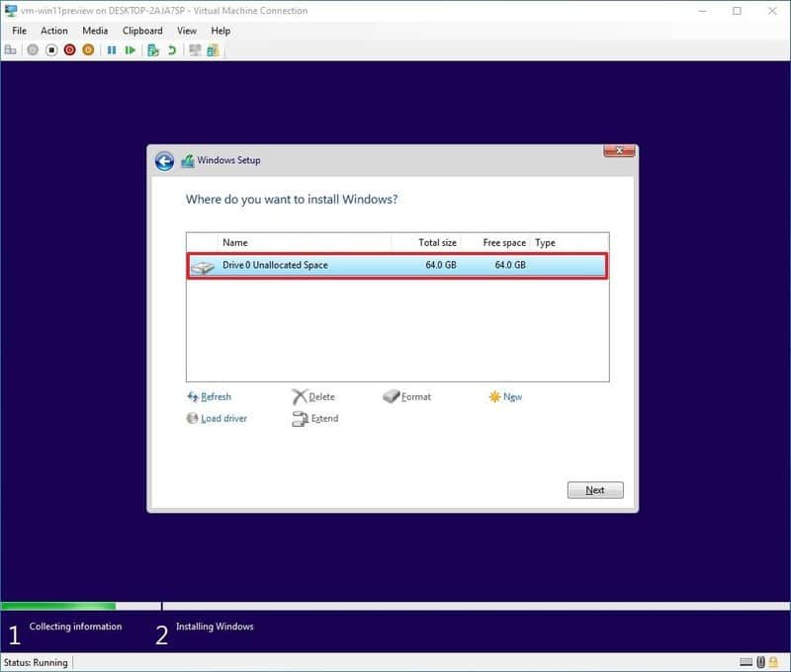Click the 64.0 GB free space value
Viewport: 791px width, 672px height.
click(510, 265)
